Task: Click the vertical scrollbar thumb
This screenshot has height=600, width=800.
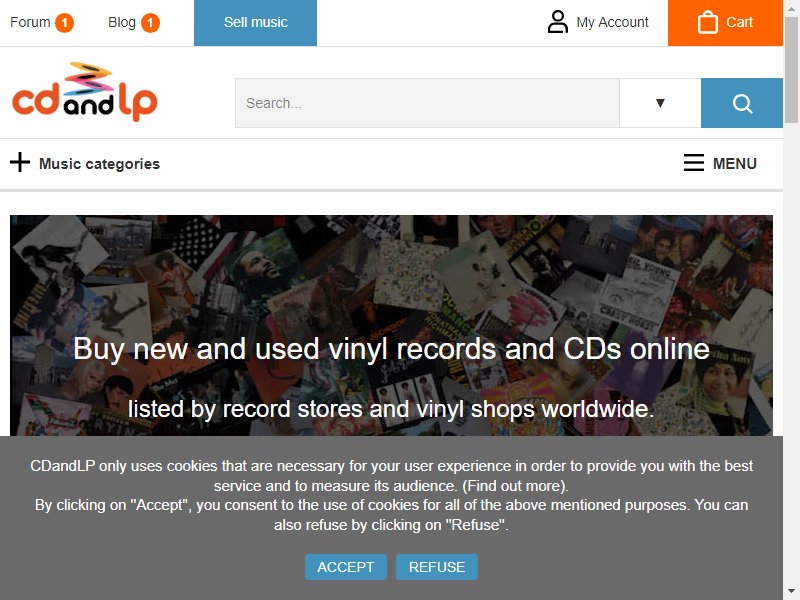Action: click(x=791, y=69)
